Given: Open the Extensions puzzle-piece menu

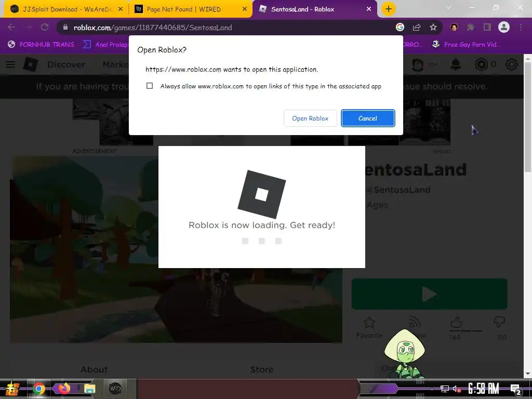Looking at the screenshot, I should (470, 27).
